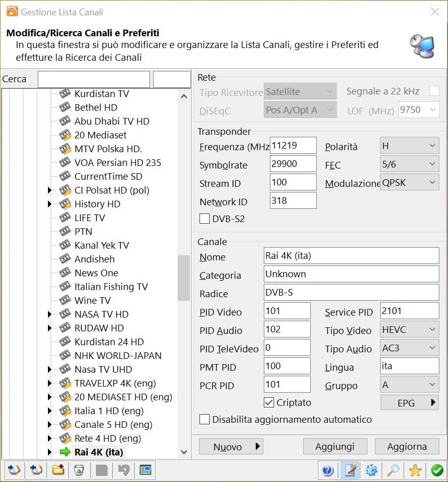The width and height of the screenshot is (448, 482).
Task: Click the green arrow icon beside Rai 4K
Action: (65, 452)
